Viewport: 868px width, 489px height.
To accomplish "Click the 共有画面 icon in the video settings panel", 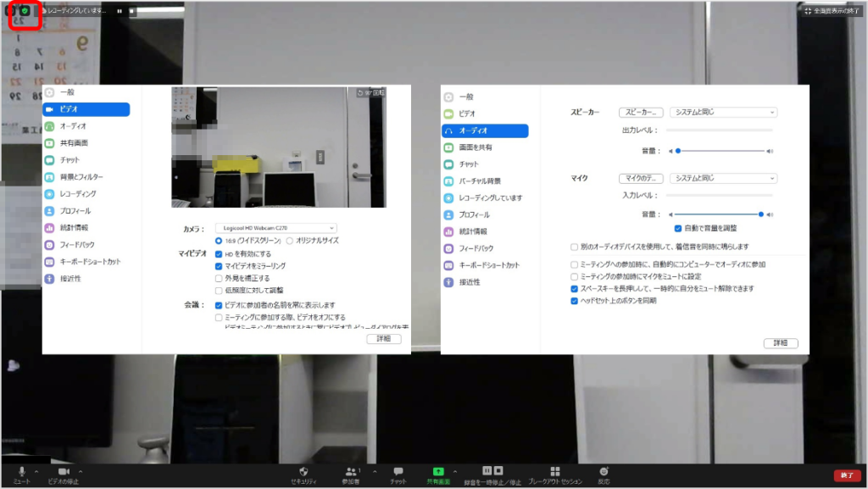I will 49,143.
